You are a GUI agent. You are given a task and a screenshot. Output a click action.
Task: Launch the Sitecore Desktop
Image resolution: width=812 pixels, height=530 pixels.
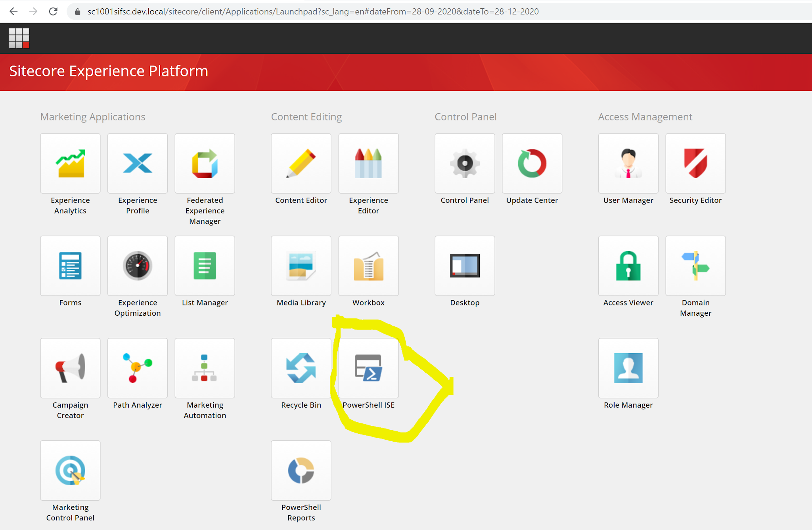click(465, 266)
